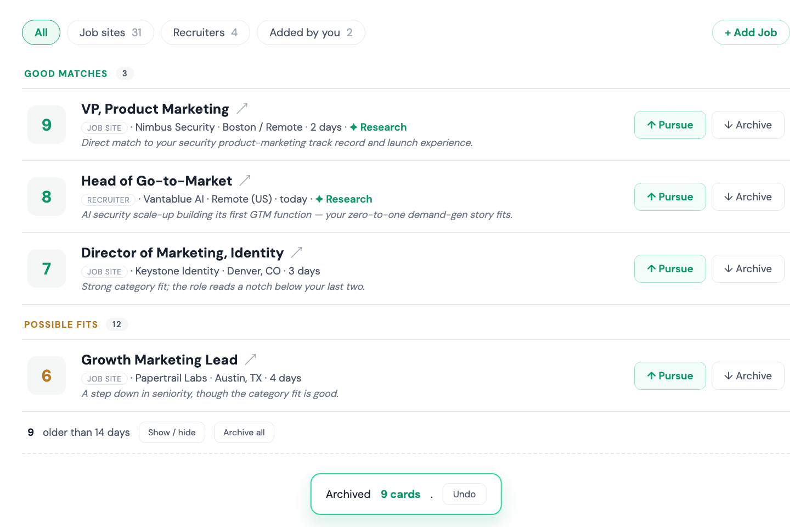The image size is (812, 527).
Task: Pursue the Head of Go-to-Market job
Action: tap(670, 197)
